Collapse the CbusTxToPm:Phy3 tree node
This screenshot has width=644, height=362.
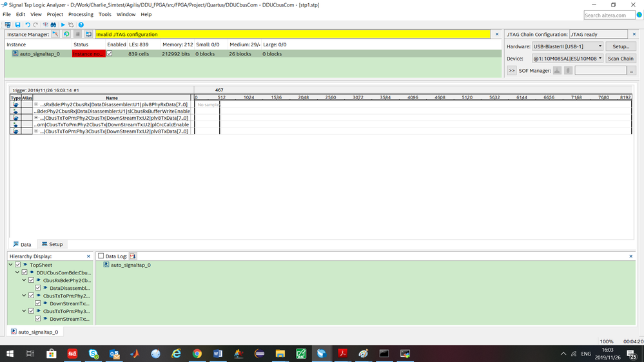click(24, 311)
